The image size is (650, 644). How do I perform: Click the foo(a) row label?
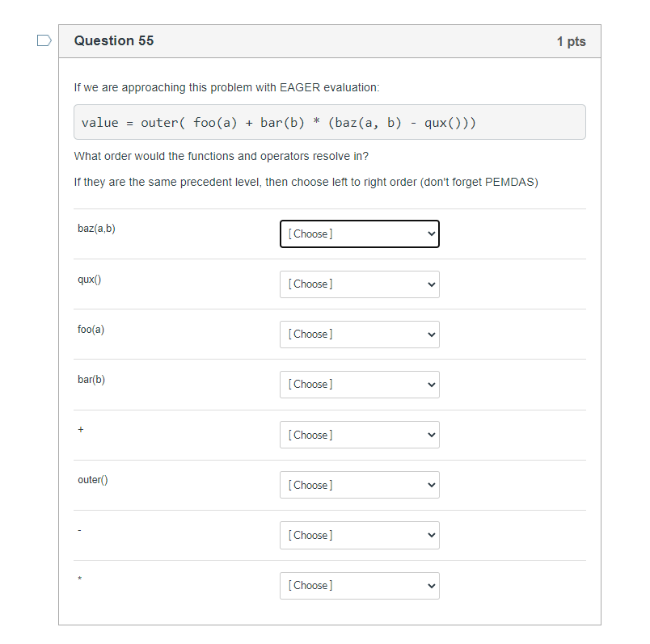click(91, 330)
